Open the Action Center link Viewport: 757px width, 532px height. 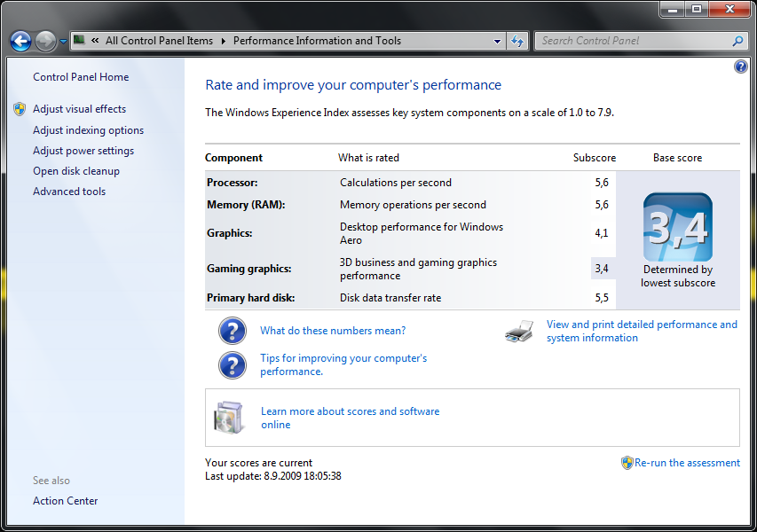click(65, 500)
